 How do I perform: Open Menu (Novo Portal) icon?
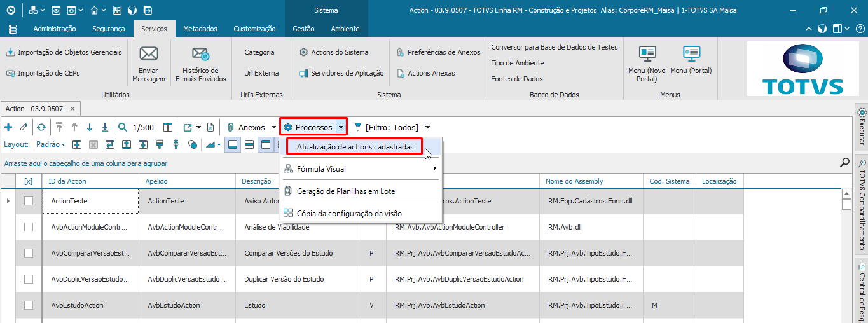[647, 53]
